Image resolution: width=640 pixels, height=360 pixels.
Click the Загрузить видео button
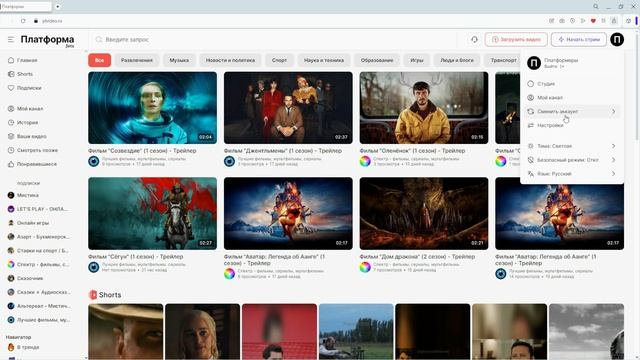516,40
